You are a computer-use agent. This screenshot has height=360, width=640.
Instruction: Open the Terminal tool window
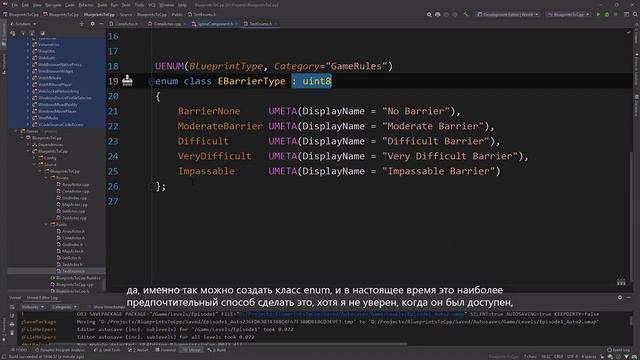coord(166,350)
